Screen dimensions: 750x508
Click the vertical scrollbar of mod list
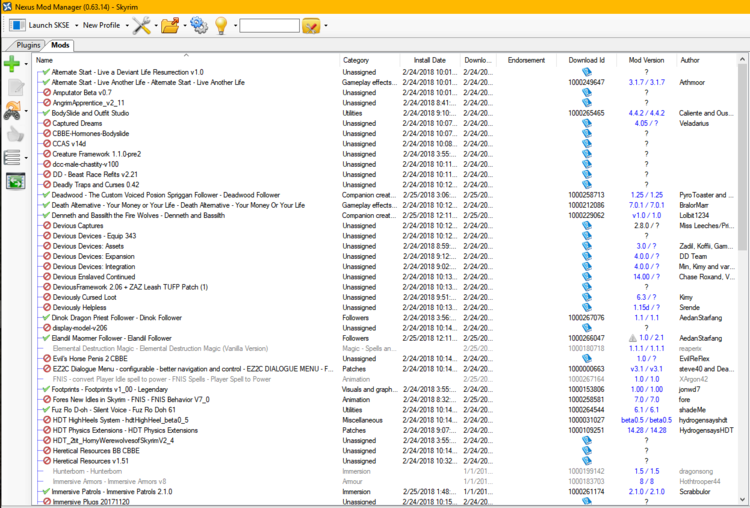pyautogui.click(x=742, y=158)
